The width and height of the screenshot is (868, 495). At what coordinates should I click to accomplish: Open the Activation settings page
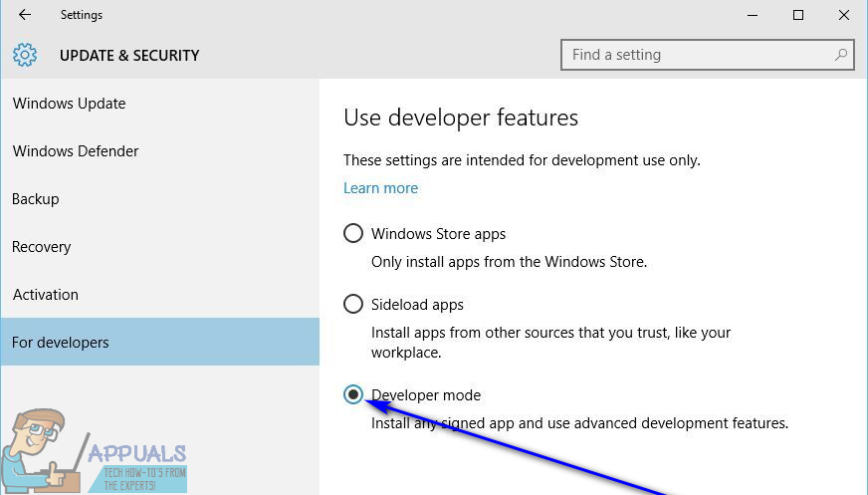[x=46, y=295]
